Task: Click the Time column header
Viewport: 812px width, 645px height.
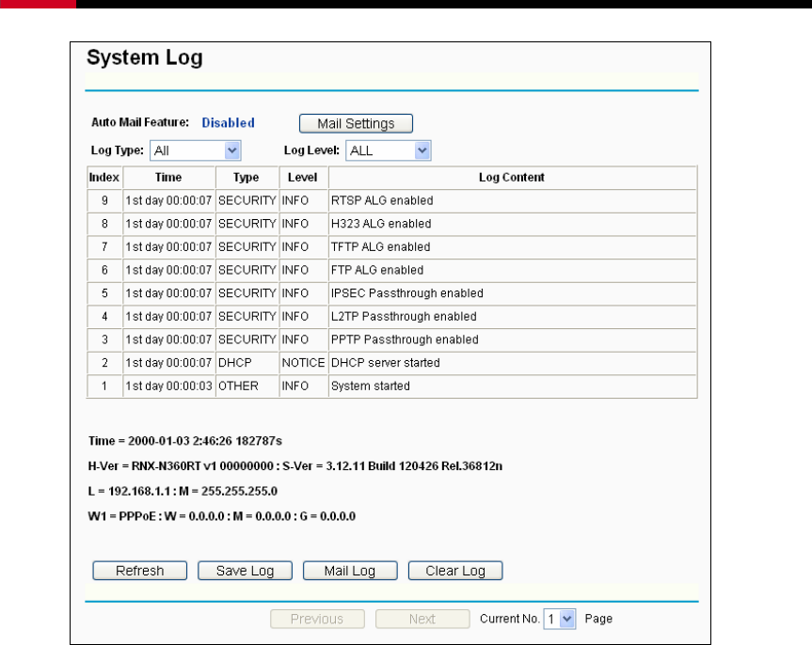Action: (168, 178)
